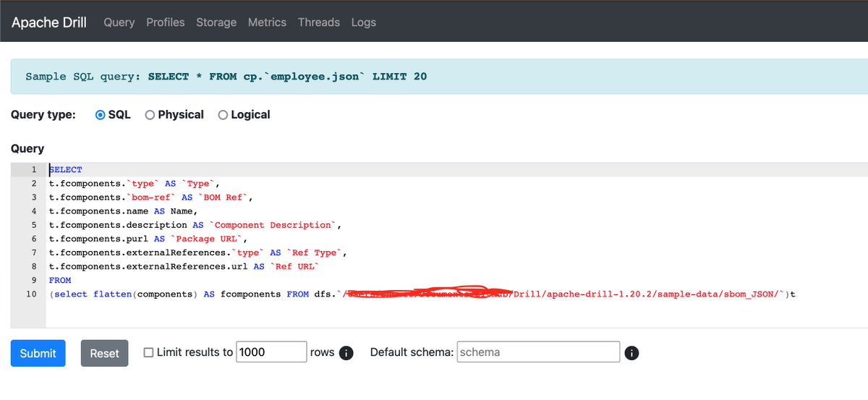Select the Physical query type
The height and width of the screenshot is (400, 868).
pyautogui.click(x=150, y=115)
